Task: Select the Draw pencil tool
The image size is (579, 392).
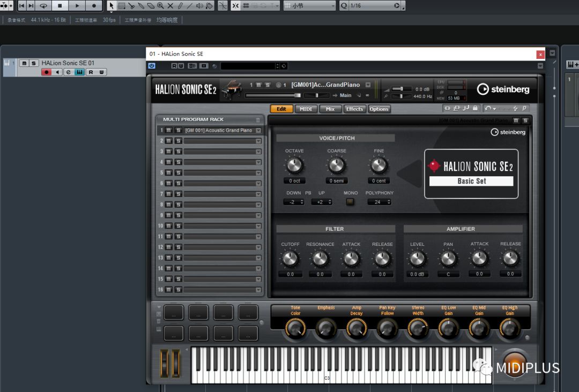Action: 180,5
